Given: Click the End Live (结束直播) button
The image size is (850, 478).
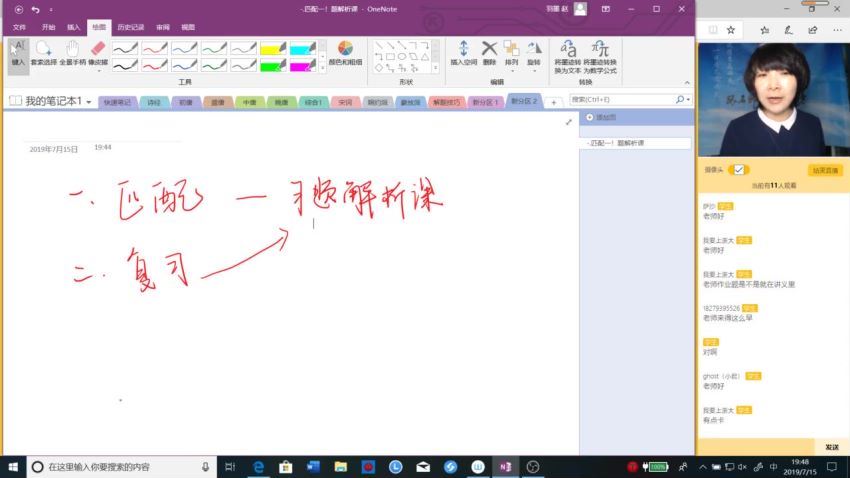Looking at the screenshot, I should [825, 170].
